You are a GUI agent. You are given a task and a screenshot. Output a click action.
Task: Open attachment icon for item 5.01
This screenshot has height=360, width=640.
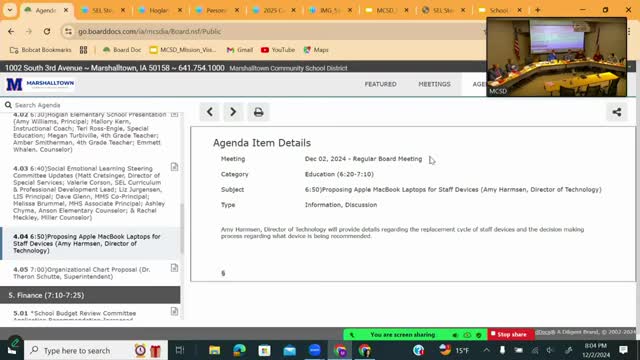point(174,311)
